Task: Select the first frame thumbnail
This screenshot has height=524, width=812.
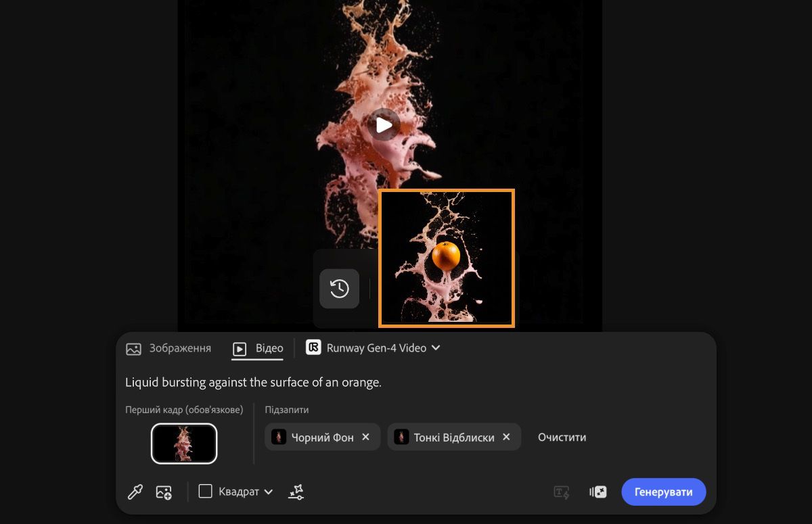Action: pyautogui.click(x=184, y=444)
